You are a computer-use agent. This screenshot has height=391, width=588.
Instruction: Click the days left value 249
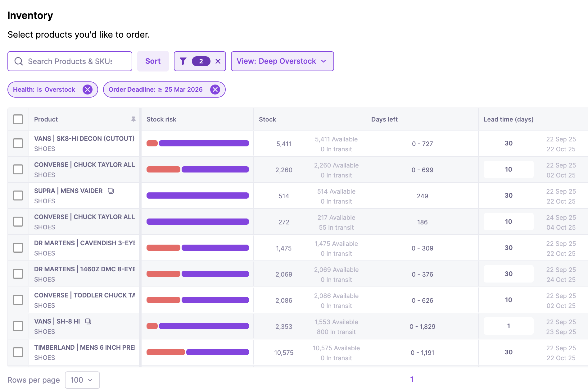click(422, 196)
